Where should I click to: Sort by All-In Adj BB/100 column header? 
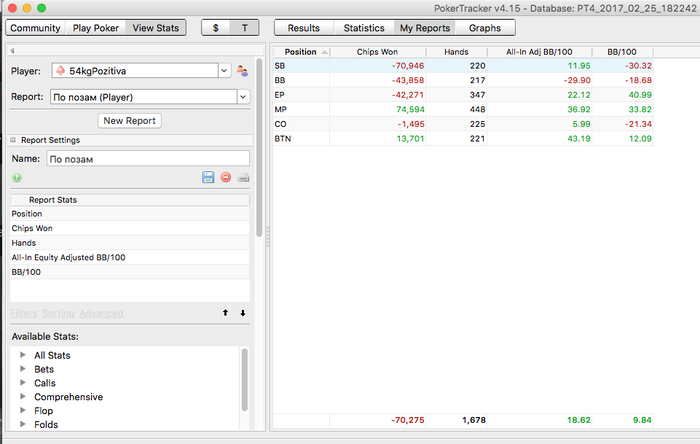pyautogui.click(x=539, y=52)
